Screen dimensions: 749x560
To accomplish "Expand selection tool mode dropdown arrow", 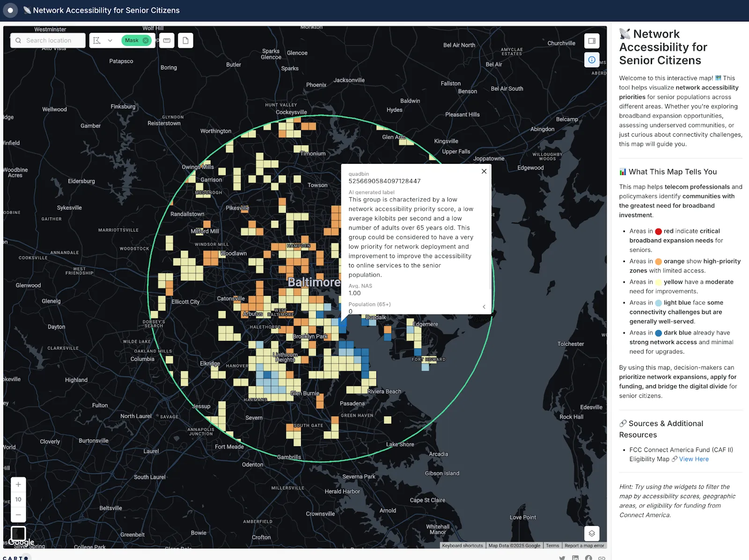I will pyautogui.click(x=110, y=41).
